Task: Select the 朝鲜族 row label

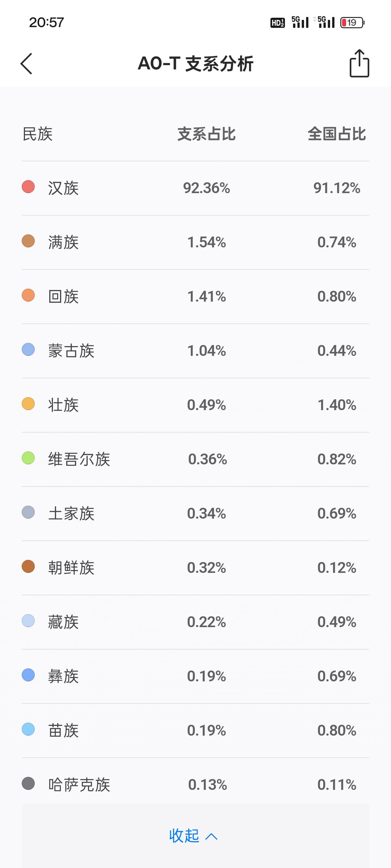Action: [x=71, y=568]
